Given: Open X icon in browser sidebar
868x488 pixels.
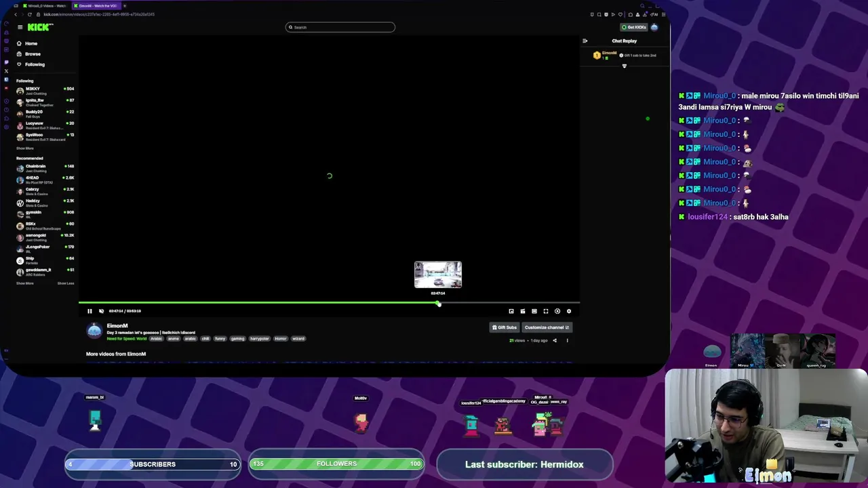Looking at the screenshot, I should pyautogui.click(x=6, y=70).
